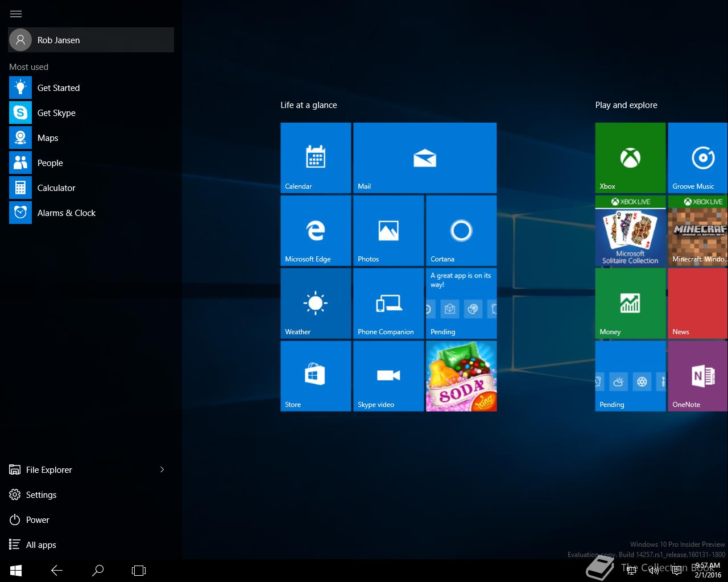The image size is (728, 582).
Task: Open Maps from Most used list
Action: [x=91, y=138]
